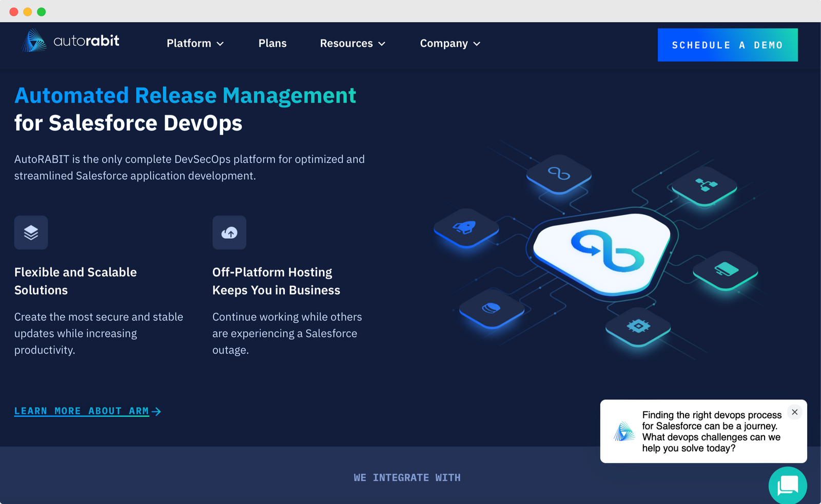Expand the Company navigation menu
This screenshot has width=821, height=504.
coord(449,44)
